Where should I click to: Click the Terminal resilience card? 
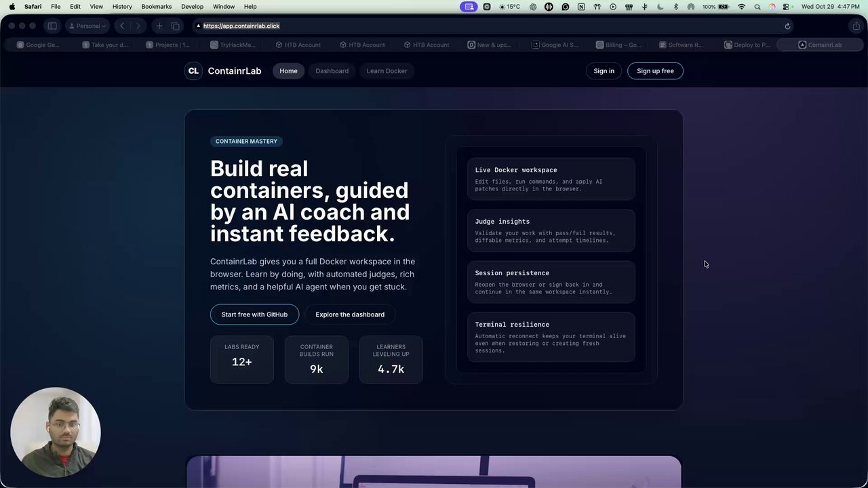tap(551, 337)
